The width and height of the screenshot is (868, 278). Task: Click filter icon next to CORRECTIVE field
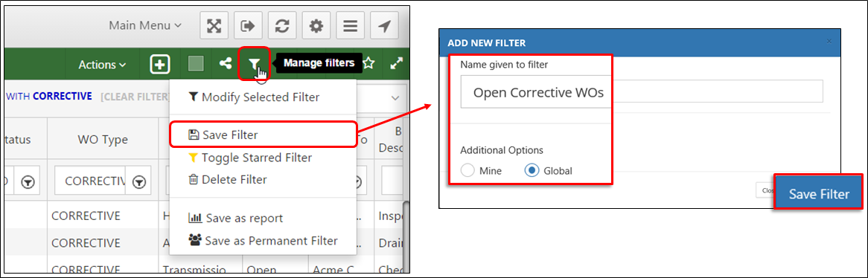click(140, 181)
